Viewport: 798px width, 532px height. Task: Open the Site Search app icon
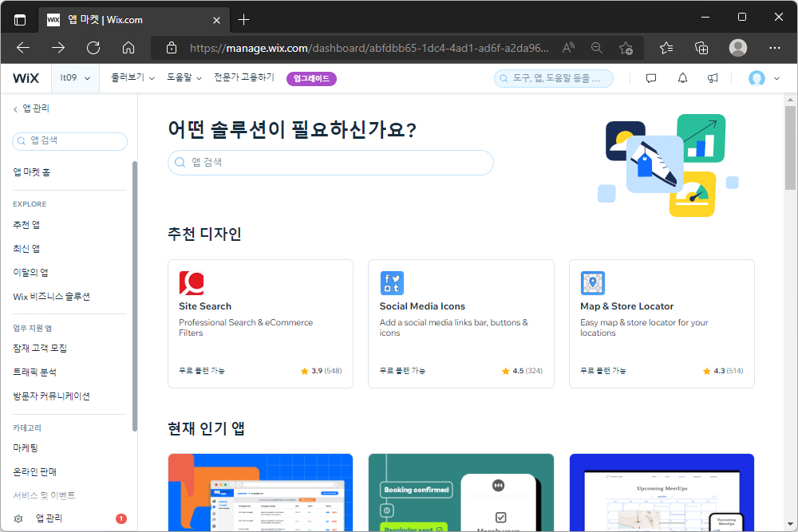coord(192,283)
